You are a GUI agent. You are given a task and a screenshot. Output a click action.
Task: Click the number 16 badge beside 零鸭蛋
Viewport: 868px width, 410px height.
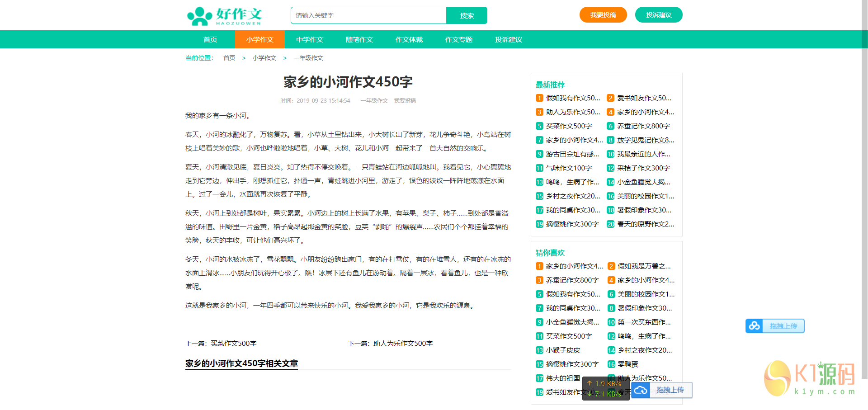point(611,364)
